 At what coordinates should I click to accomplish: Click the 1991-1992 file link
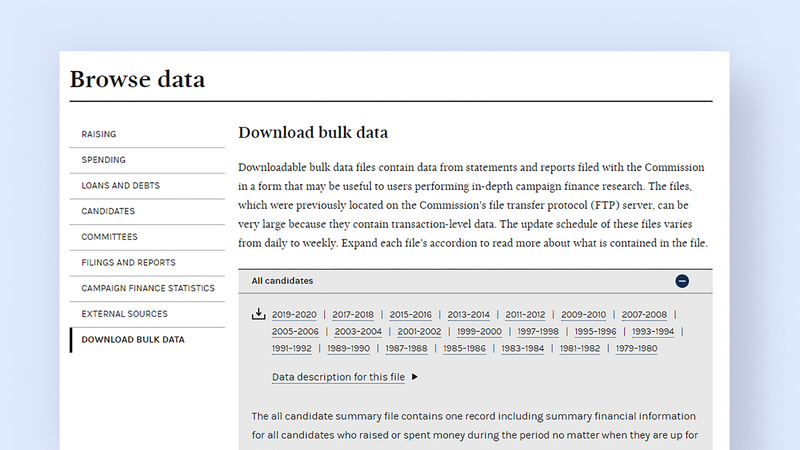tap(291, 349)
